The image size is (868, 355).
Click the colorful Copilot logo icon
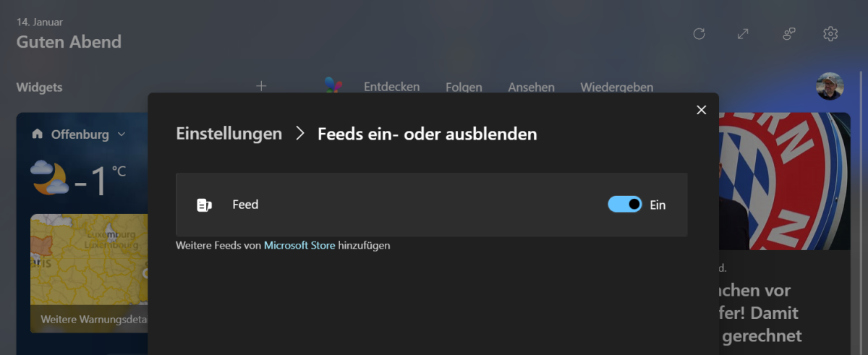point(333,85)
